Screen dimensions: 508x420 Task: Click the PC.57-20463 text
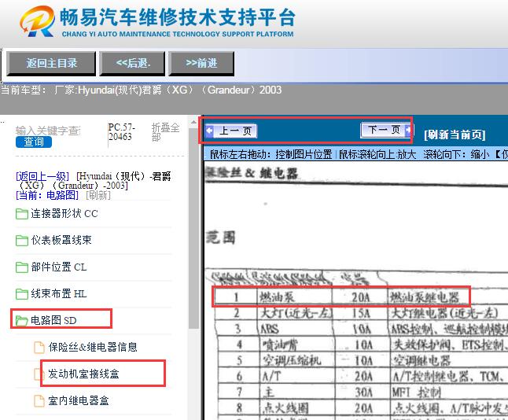(122, 132)
